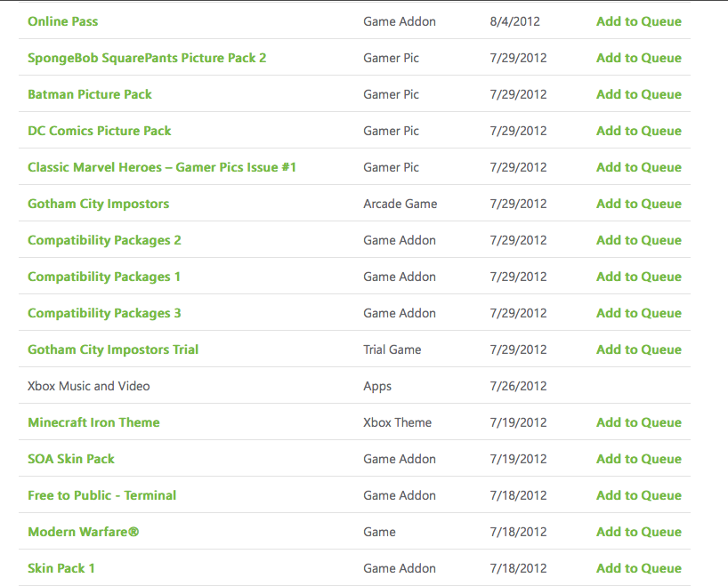The image size is (728, 586).
Task: Open the Minecraft Iron Theme link
Action: [x=93, y=422]
